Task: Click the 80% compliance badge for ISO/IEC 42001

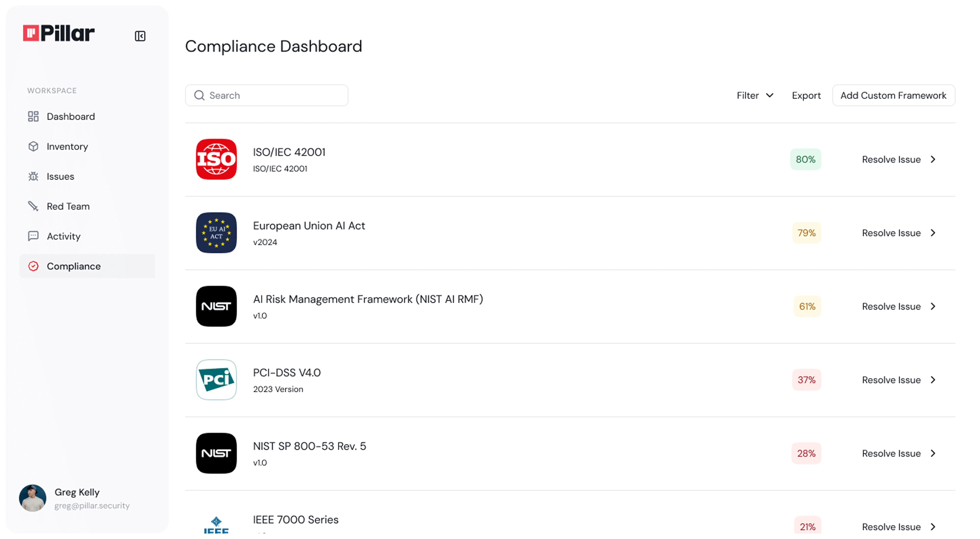Action: tap(805, 159)
